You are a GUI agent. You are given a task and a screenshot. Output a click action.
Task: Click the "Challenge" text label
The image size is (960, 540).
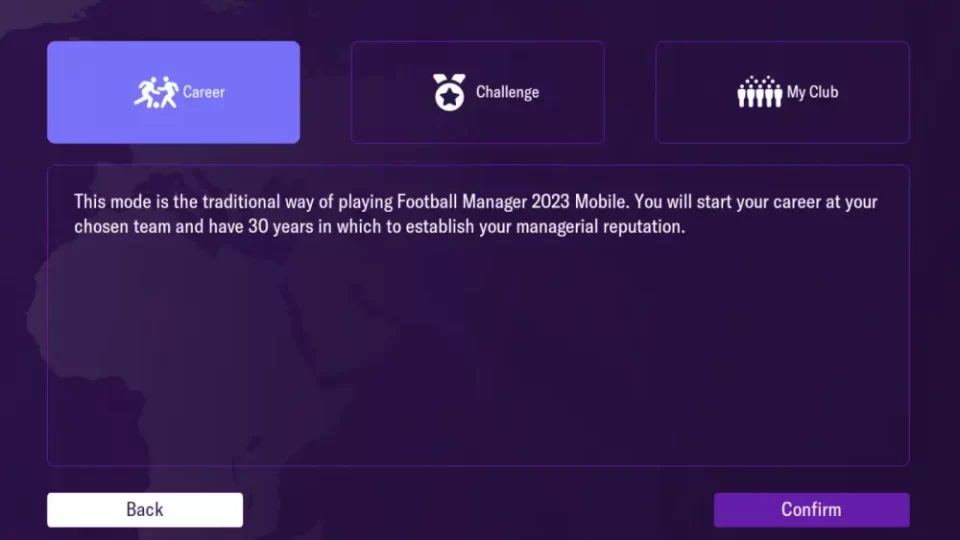(507, 92)
